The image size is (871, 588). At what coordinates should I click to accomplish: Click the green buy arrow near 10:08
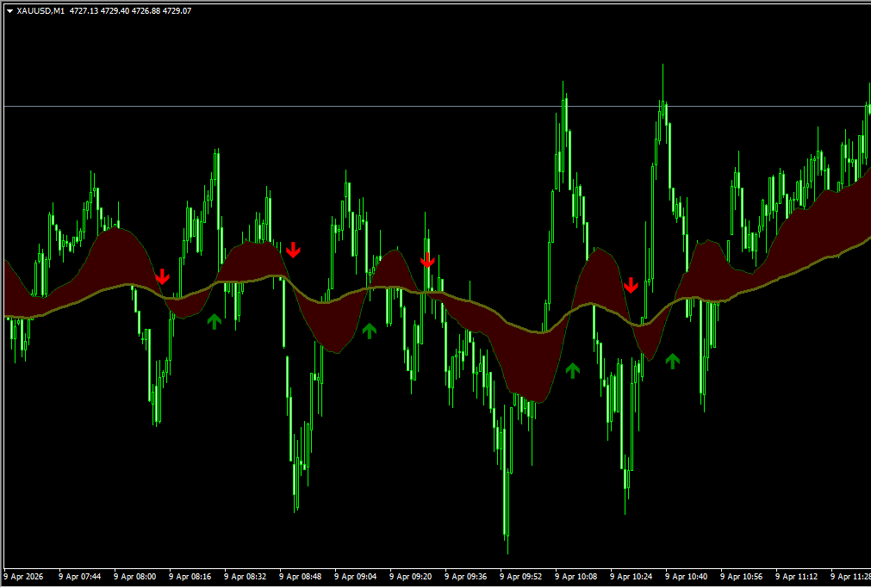pos(573,369)
